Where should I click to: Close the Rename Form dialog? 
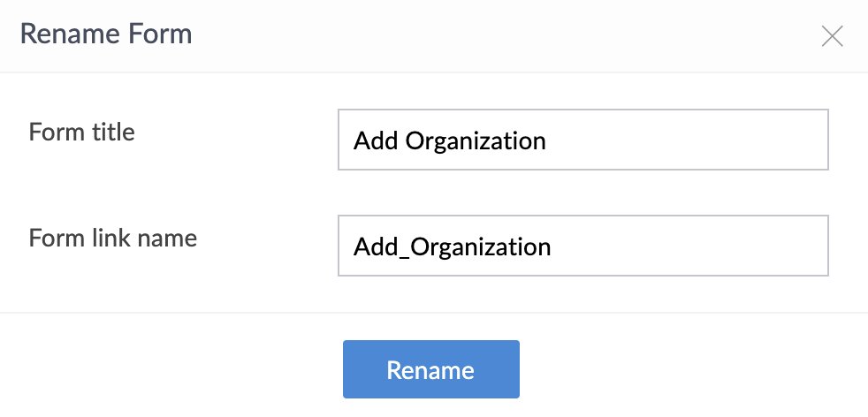pyautogui.click(x=832, y=36)
